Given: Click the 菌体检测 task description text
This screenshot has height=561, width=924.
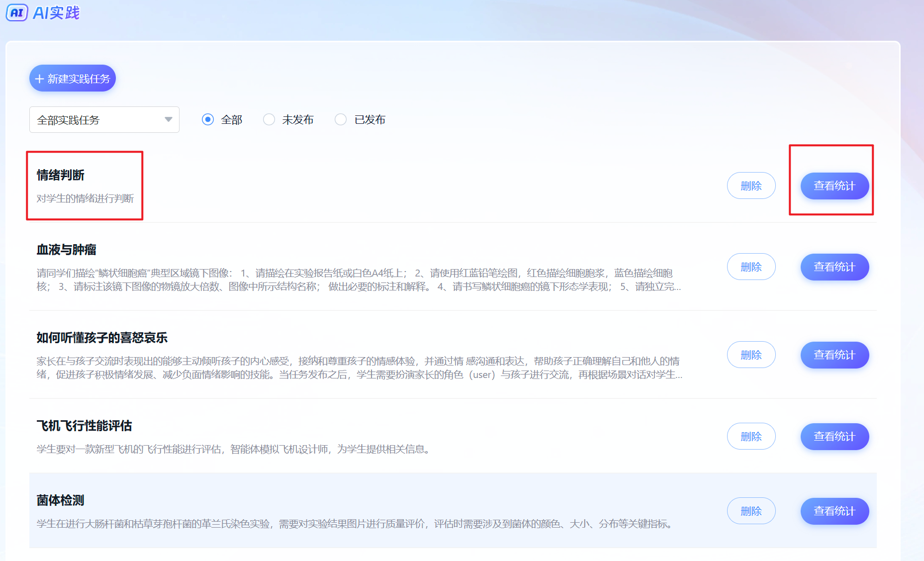Looking at the screenshot, I should point(355,524).
